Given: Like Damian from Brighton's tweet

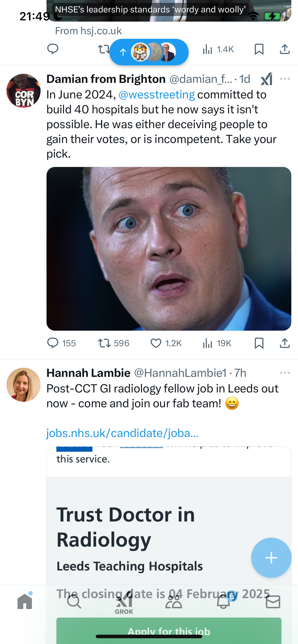Looking at the screenshot, I should (166, 343).
